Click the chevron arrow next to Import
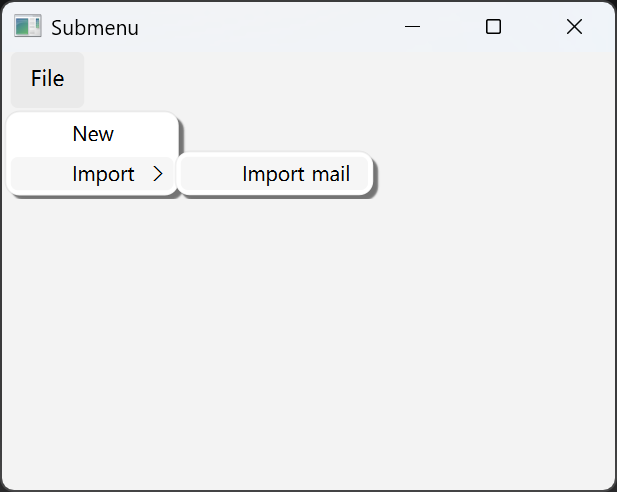617x492 pixels. (x=157, y=174)
